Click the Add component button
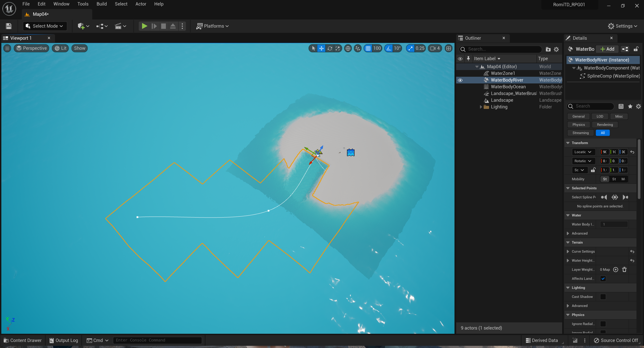The height and width of the screenshot is (348, 644). (607, 49)
